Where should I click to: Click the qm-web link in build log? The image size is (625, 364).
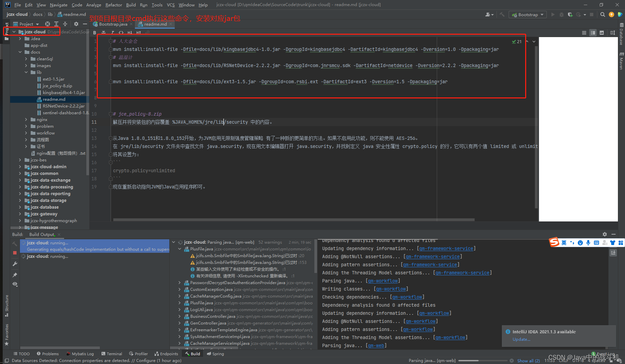(376, 345)
